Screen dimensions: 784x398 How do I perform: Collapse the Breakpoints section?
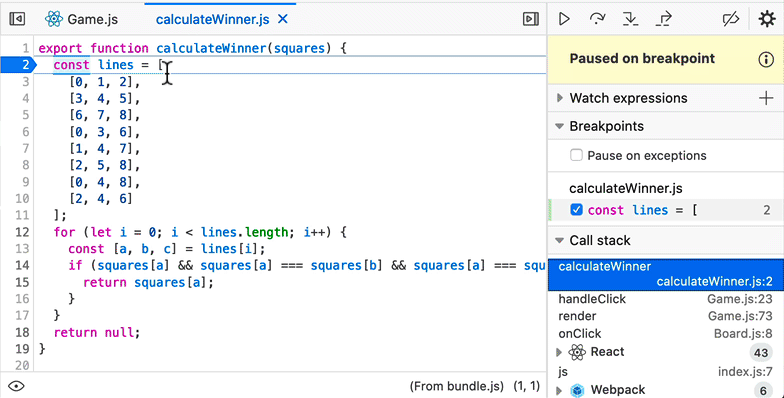coord(560,126)
